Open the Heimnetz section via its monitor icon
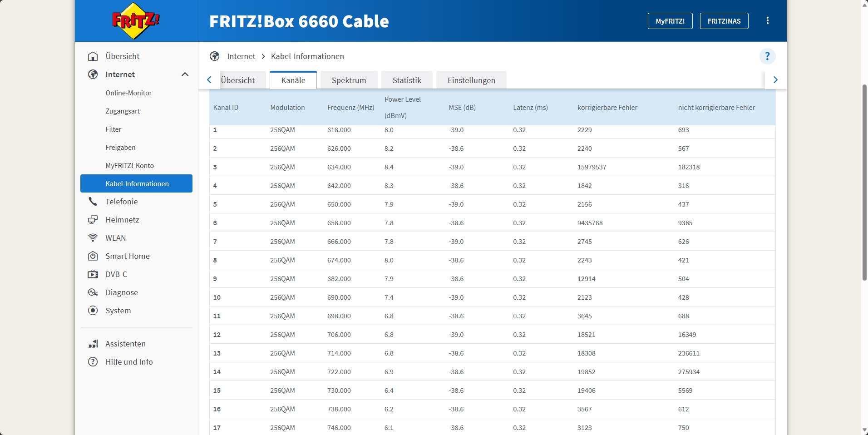Screen dimensions: 868x435 coord(93,219)
